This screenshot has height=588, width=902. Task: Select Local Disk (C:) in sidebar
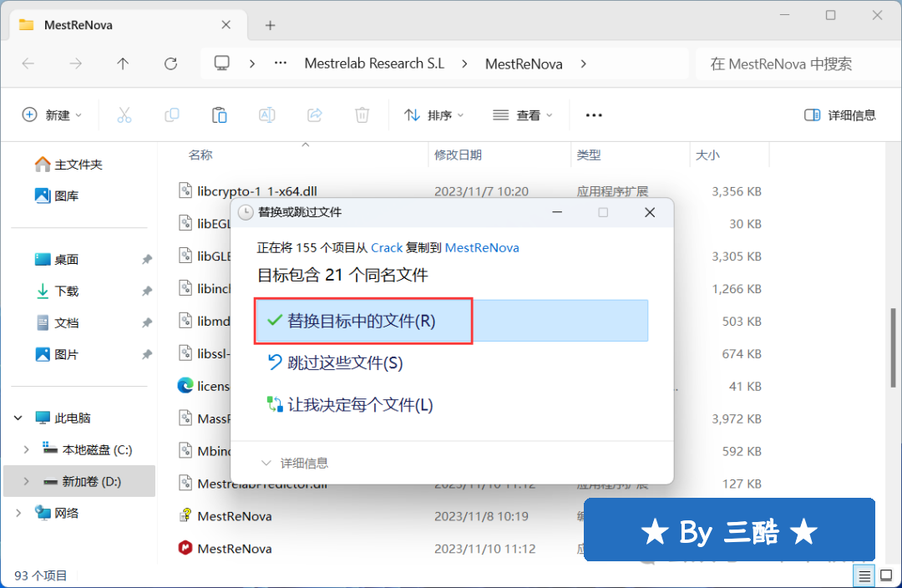[88, 450]
